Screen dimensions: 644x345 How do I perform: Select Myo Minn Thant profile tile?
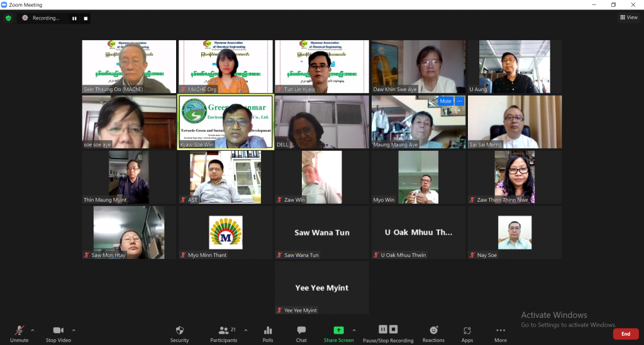click(226, 233)
